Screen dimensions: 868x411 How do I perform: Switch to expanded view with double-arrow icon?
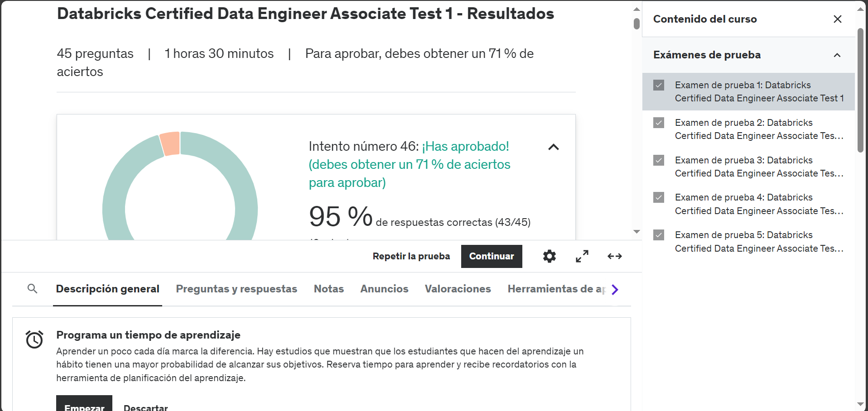(614, 256)
